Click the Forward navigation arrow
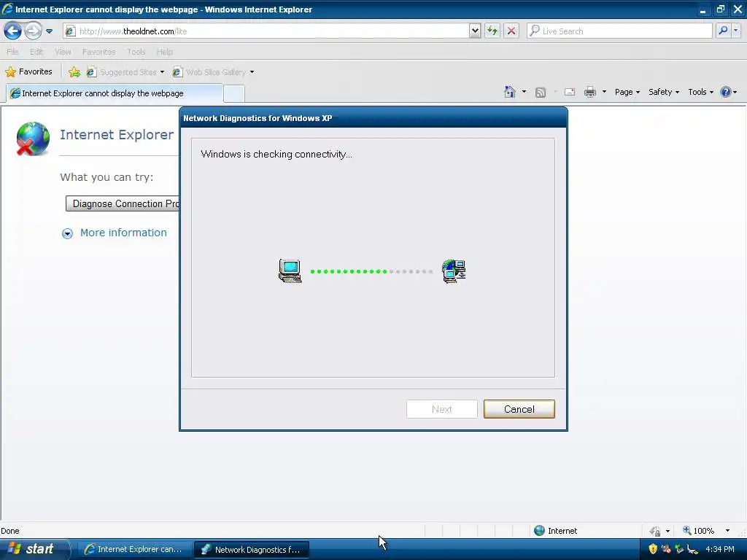 [x=33, y=31]
